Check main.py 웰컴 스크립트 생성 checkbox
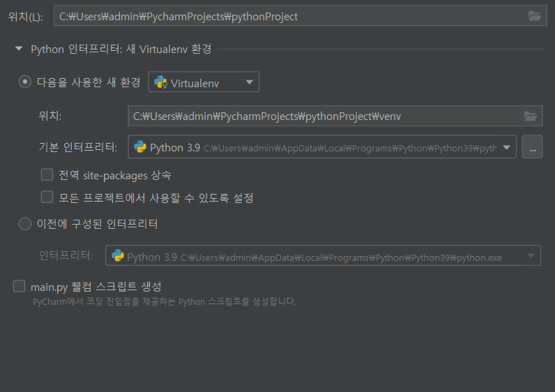The height and width of the screenshot is (392, 555). [x=19, y=286]
